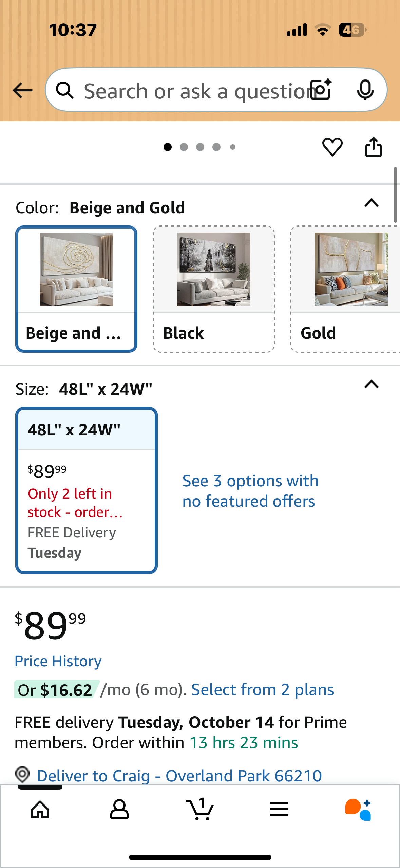Screen dimensions: 400x868
Task: Collapse the Color section chevron
Action: click(371, 203)
